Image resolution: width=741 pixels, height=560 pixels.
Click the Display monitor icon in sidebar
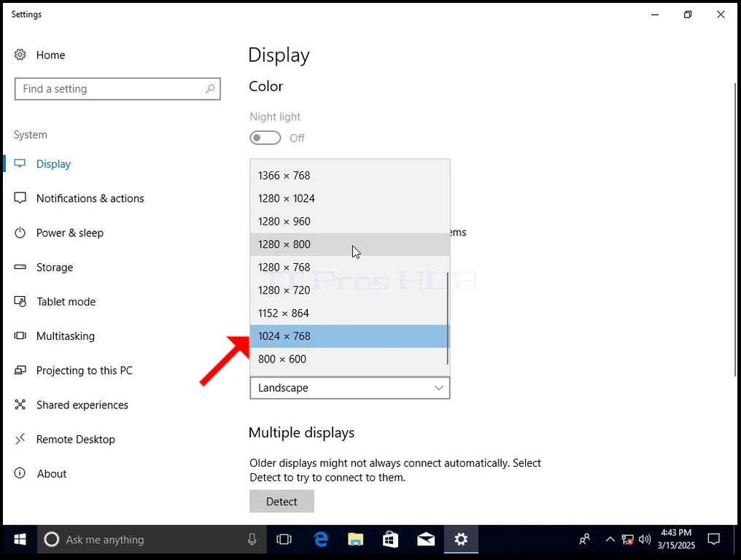click(20, 163)
